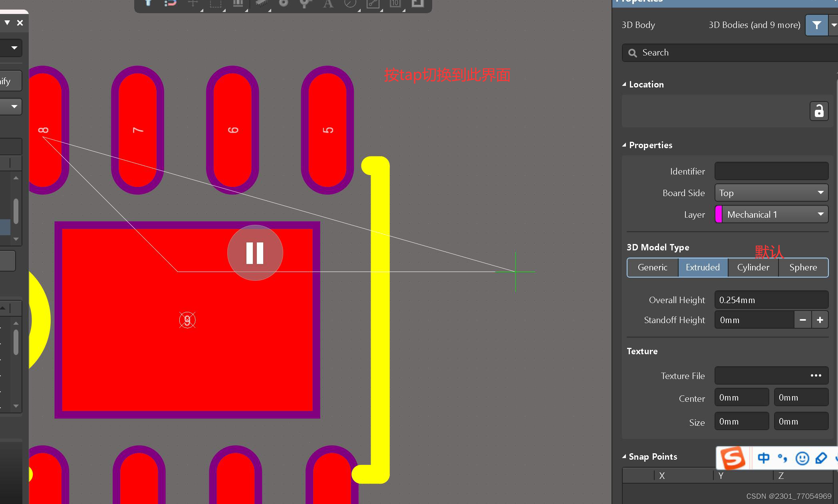Viewport: 838px width, 504px height.
Task: Click the Overall Height input field
Action: click(x=771, y=300)
